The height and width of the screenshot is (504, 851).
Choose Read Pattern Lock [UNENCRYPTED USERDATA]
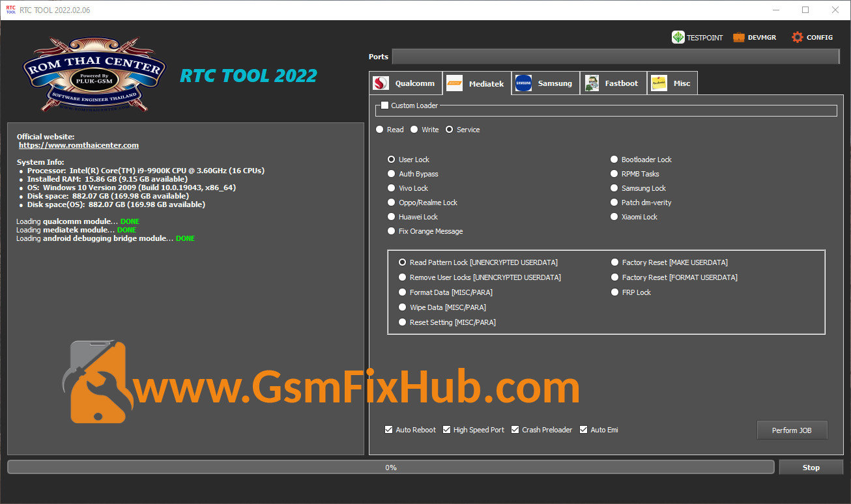point(403,262)
